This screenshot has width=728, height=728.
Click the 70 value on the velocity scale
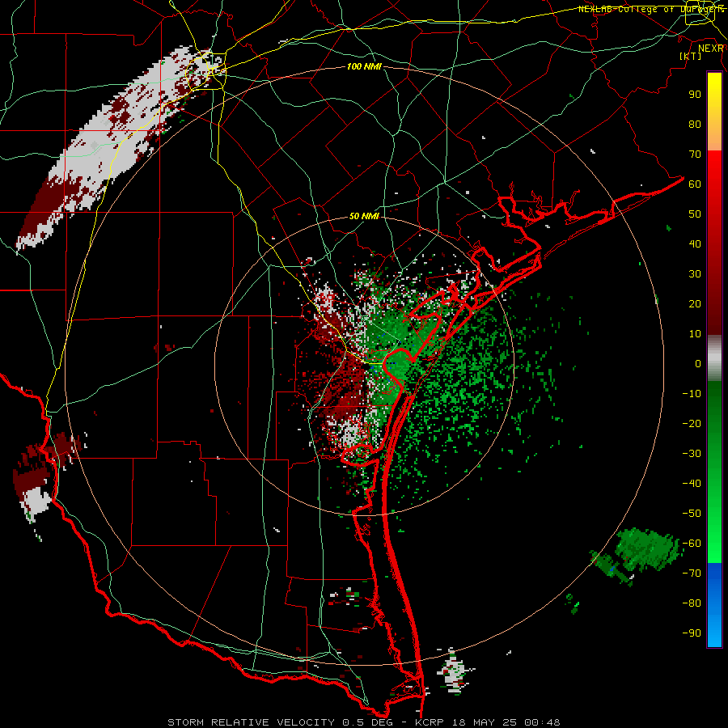pos(695,154)
